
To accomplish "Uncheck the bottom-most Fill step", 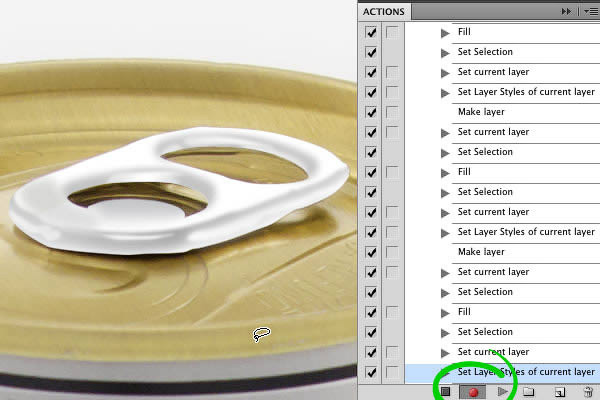I will click(x=371, y=312).
